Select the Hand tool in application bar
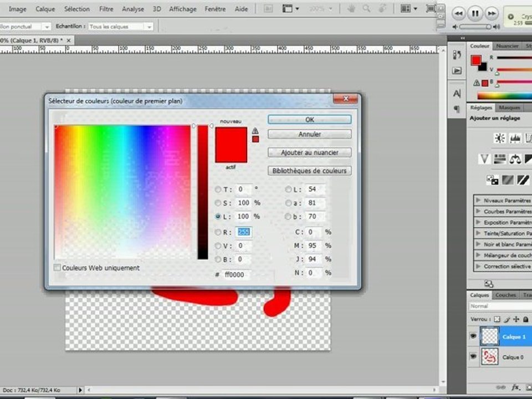The width and height of the screenshot is (532, 399). pos(351,9)
